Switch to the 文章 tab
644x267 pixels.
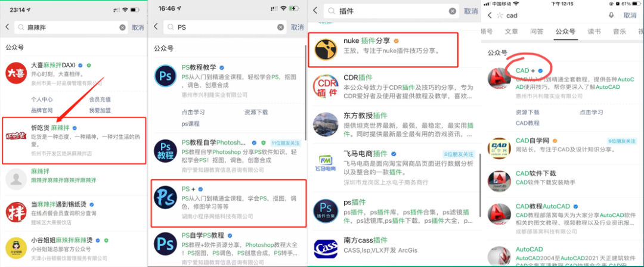click(512, 31)
